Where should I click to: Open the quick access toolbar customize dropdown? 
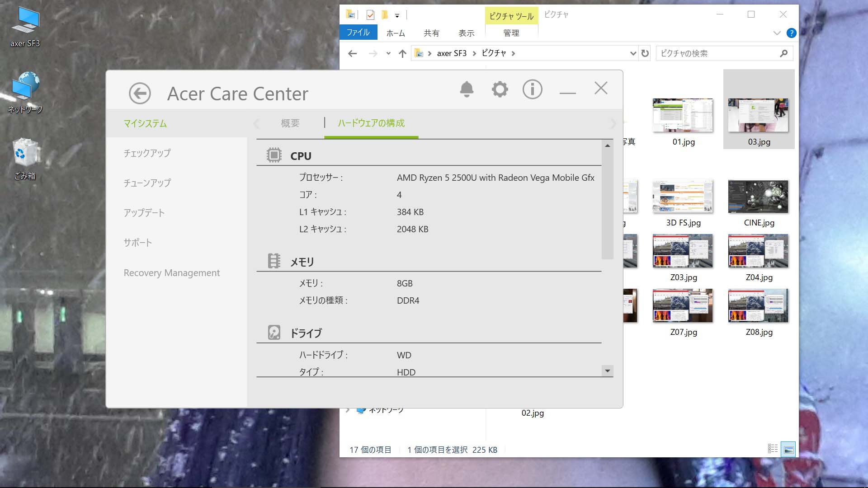(x=397, y=16)
